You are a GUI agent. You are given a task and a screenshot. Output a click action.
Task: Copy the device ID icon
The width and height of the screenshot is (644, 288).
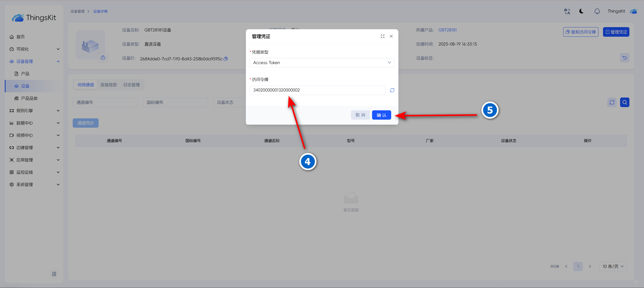pyautogui.click(x=226, y=59)
